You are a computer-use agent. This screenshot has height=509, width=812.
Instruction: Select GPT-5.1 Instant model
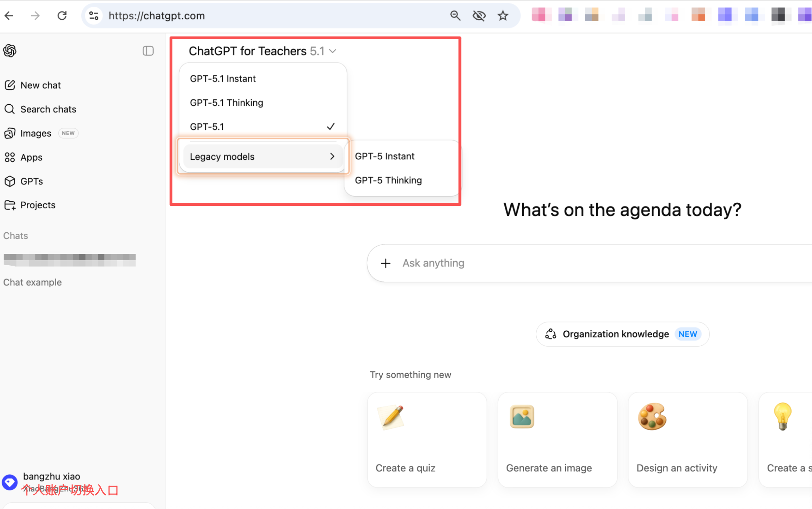pos(263,79)
